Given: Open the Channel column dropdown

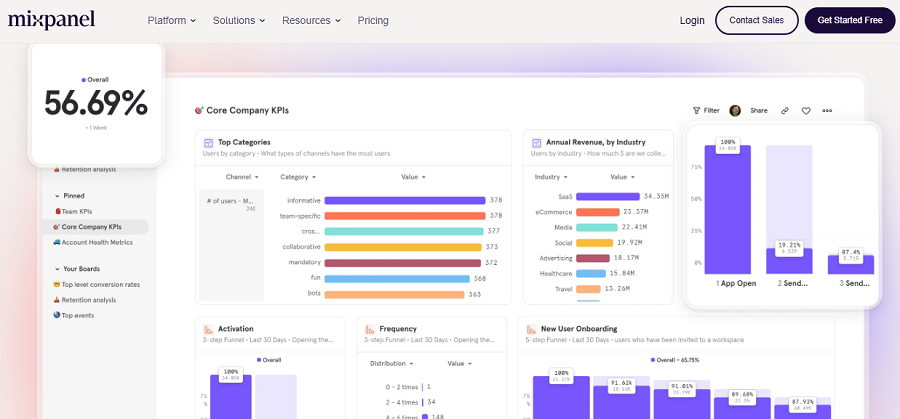Looking at the screenshot, I should [242, 177].
